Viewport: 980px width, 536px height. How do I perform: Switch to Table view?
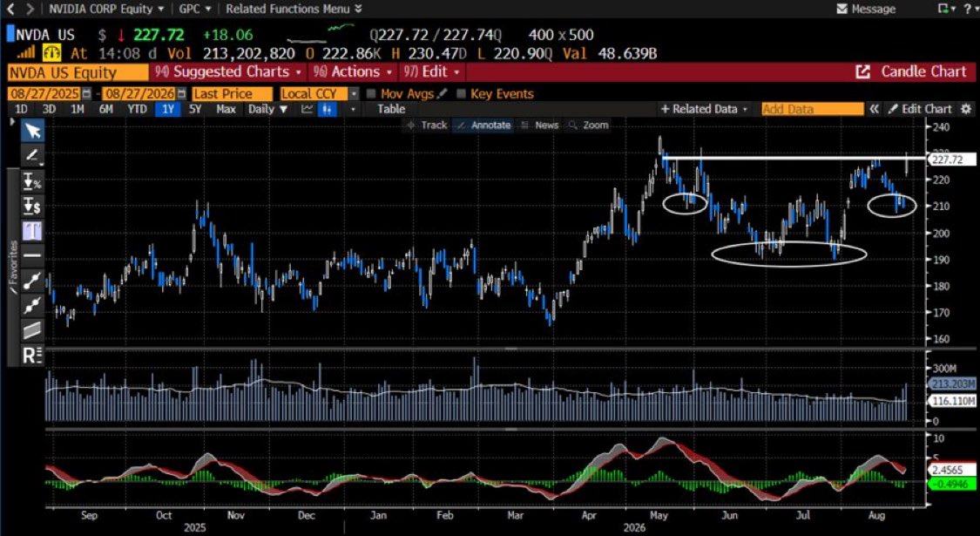click(x=391, y=110)
